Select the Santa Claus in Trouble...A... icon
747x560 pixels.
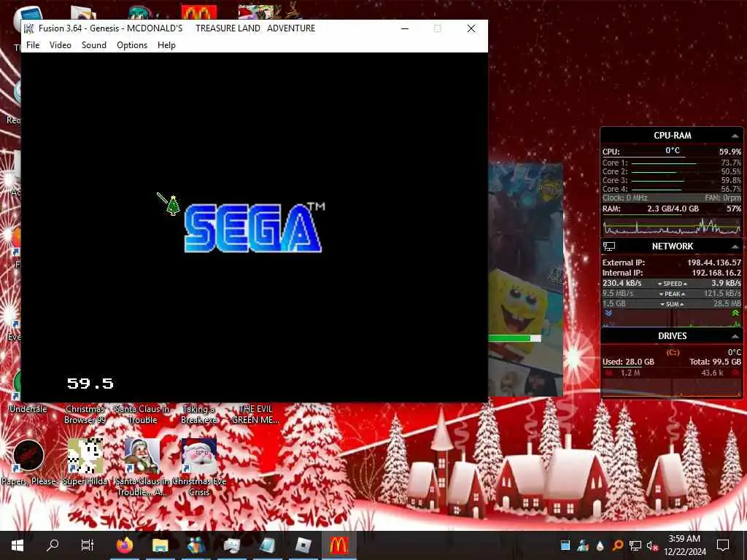pyautogui.click(x=142, y=467)
